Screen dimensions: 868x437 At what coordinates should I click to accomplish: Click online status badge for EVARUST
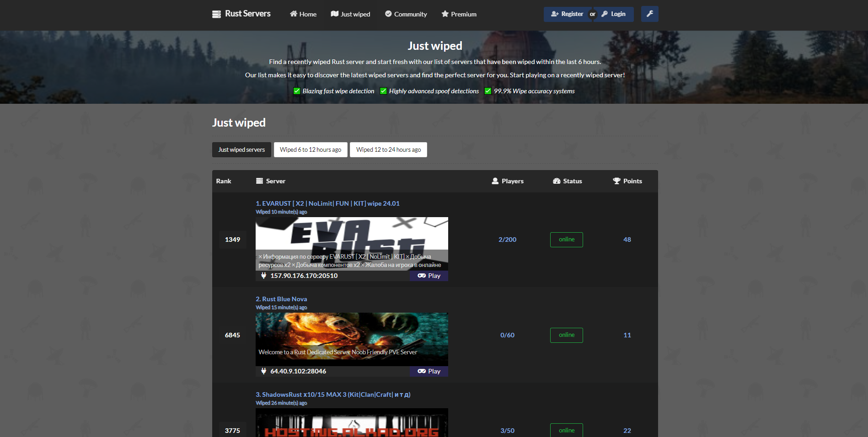coord(567,240)
